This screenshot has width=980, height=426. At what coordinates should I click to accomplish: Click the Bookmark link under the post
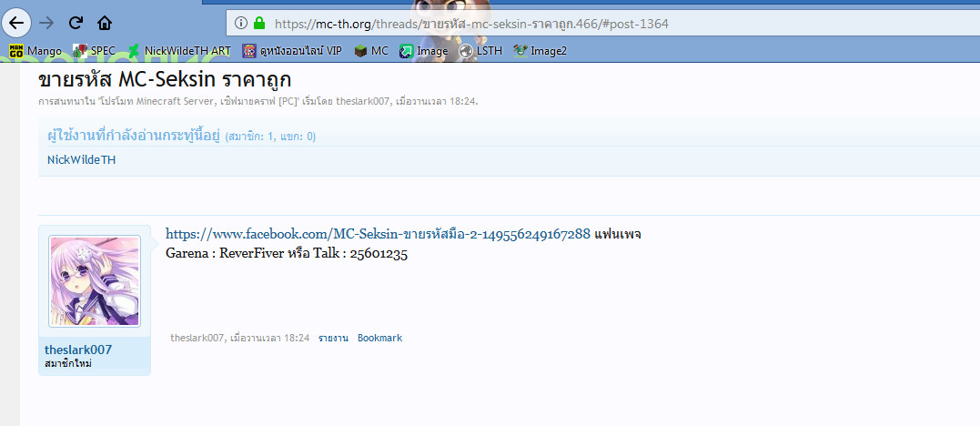(x=379, y=338)
